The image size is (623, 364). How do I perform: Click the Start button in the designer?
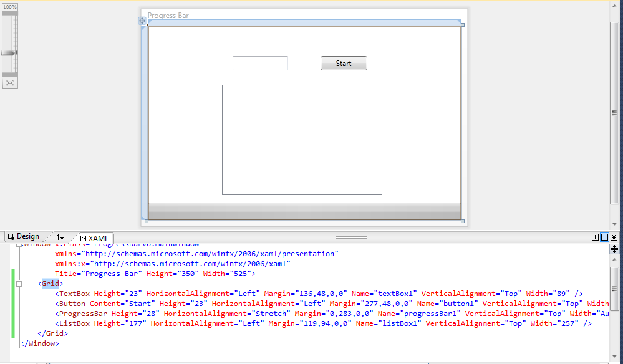click(344, 63)
